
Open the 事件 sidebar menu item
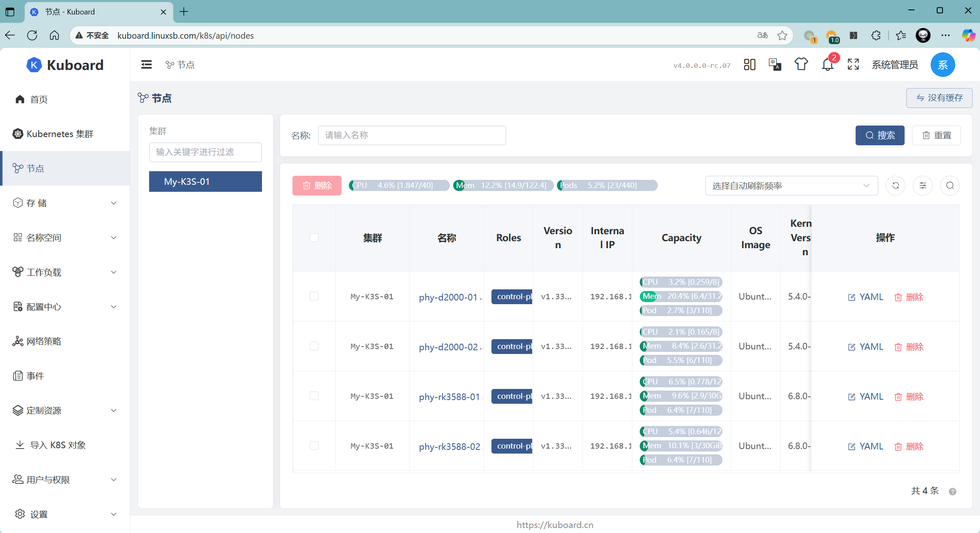click(x=35, y=376)
